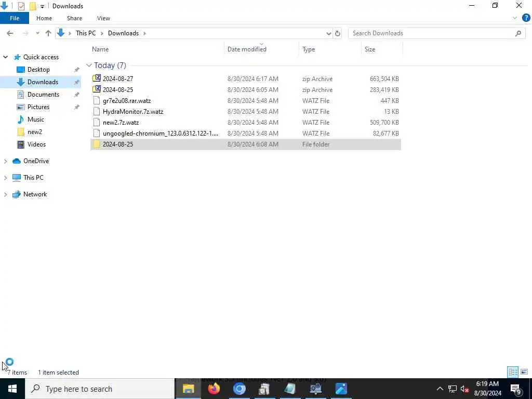The image size is (532, 399).
Task: Click the file icon of HydraMonitor.7z.watz
Action: pos(97,111)
